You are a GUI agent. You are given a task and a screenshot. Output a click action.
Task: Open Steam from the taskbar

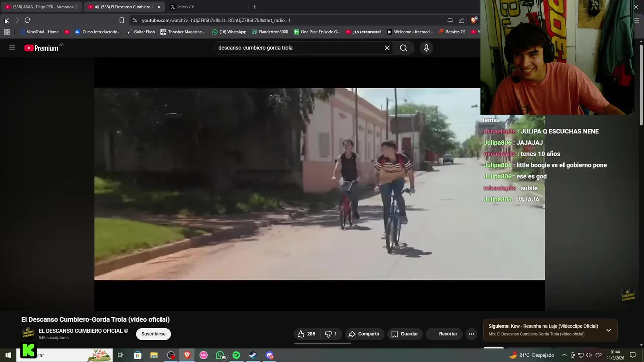[253, 355]
